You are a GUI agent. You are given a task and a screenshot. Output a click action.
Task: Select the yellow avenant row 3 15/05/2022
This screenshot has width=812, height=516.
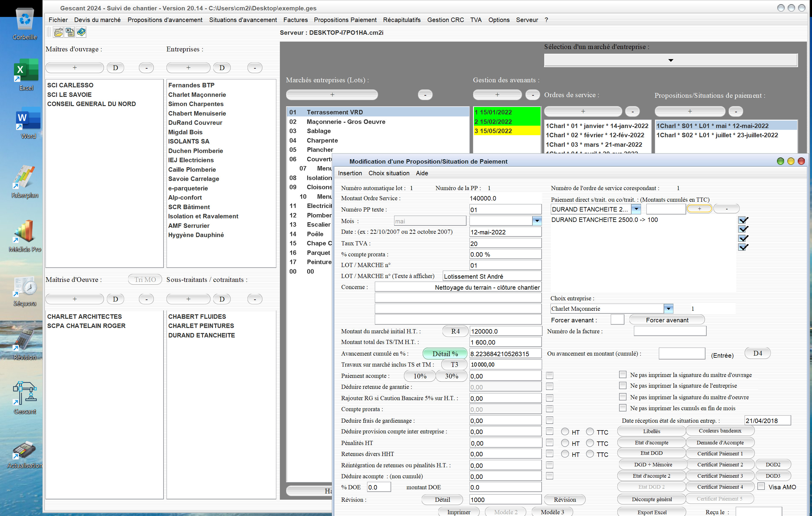coord(507,131)
